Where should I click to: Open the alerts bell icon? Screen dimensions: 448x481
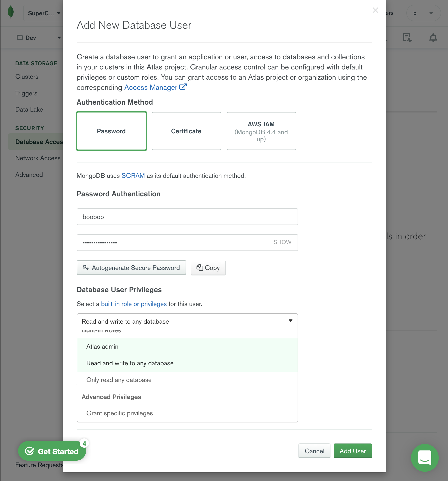pyautogui.click(x=433, y=37)
